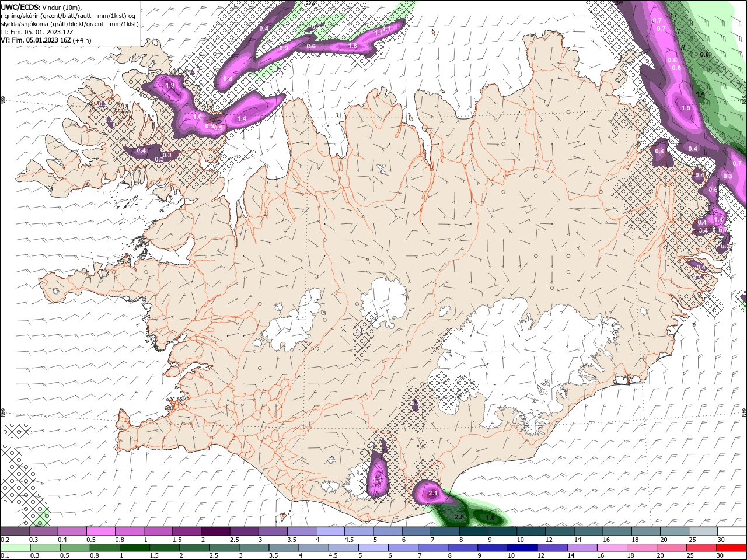Select the 1 darkest green swatch in lower legend
This screenshot has width=747, height=560.
point(135,547)
